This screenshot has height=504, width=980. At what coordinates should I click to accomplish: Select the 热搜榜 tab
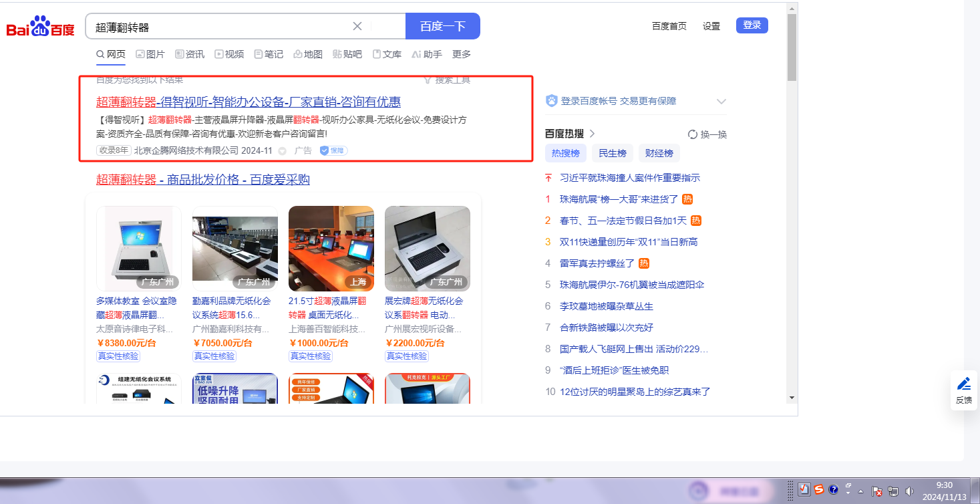(x=566, y=153)
